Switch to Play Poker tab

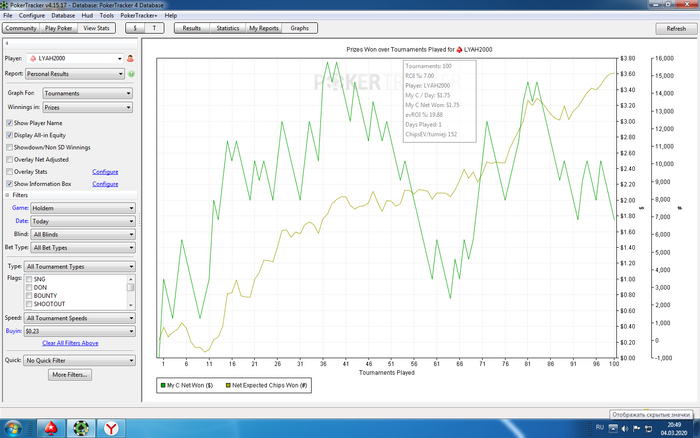click(58, 28)
